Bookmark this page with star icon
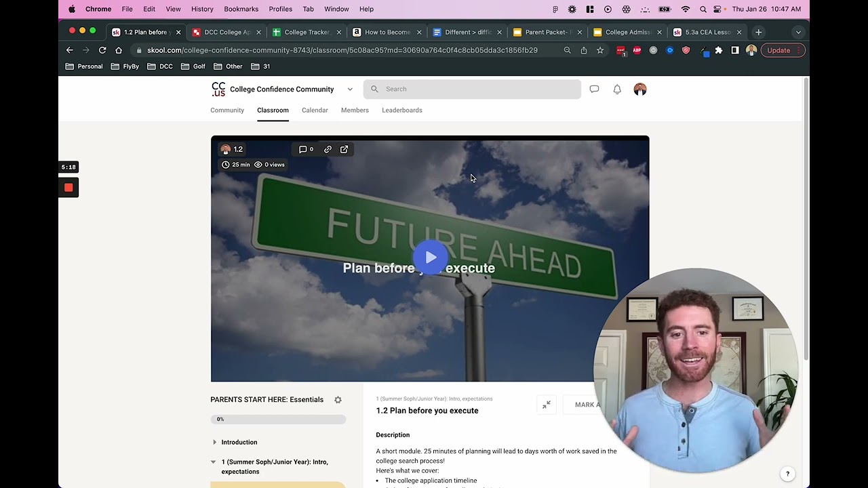The height and width of the screenshot is (488, 868). pos(600,50)
